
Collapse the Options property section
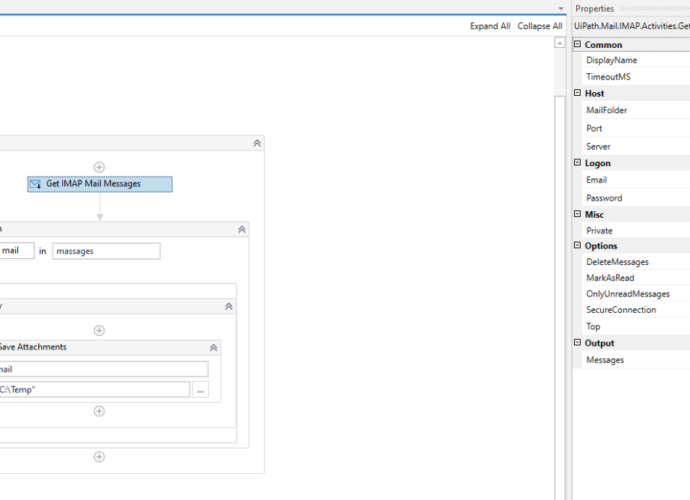click(x=577, y=246)
